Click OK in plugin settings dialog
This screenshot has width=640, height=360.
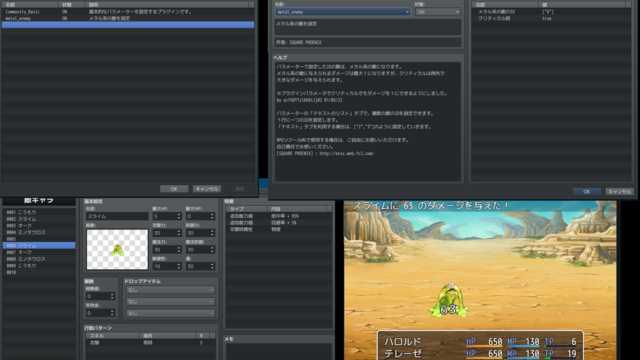[x=587, y=191]
